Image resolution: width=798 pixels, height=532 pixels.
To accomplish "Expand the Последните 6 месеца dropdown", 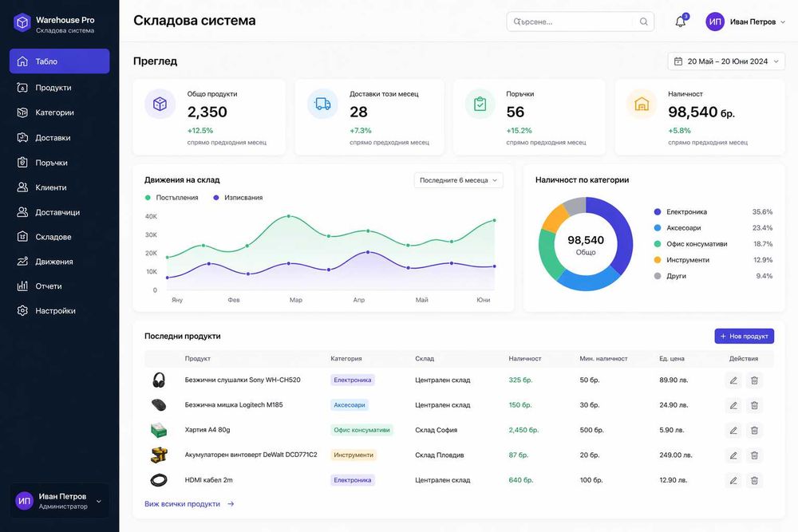I will tap(458, 180).
